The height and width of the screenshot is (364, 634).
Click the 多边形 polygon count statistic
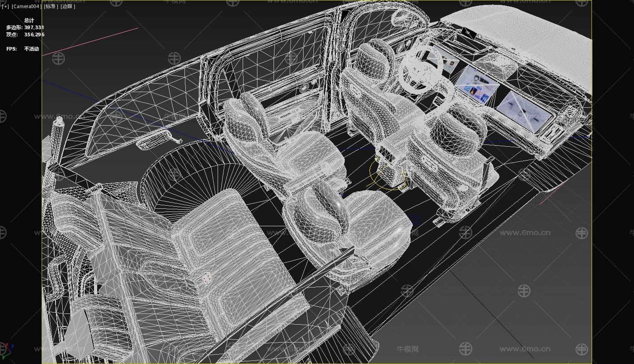tap(25, 28)
